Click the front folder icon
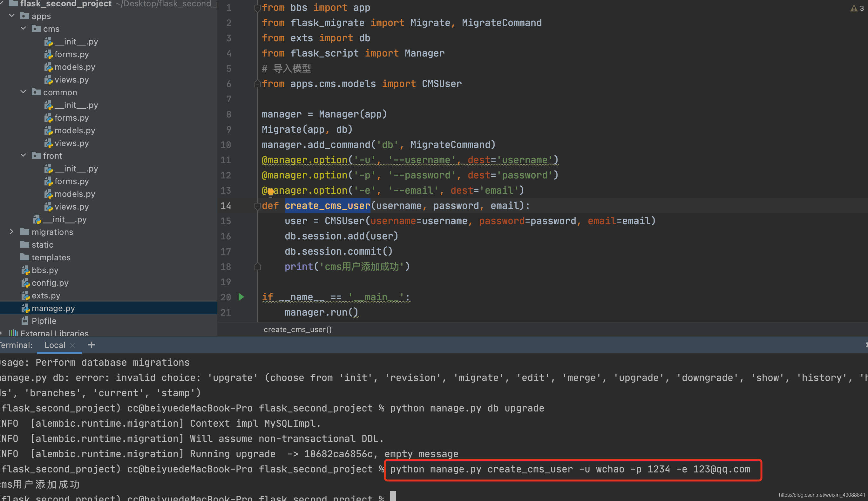868x501 pixels. click(36, 155)
